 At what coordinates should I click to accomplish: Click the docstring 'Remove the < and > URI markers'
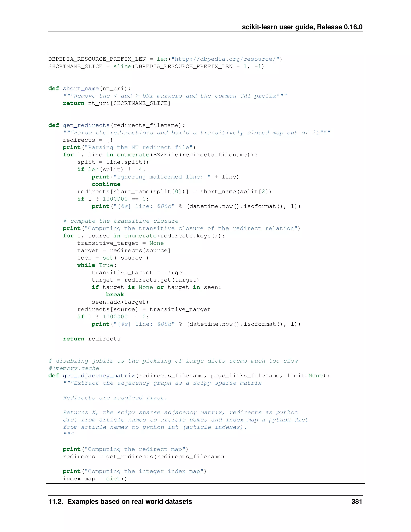[175, 96]
